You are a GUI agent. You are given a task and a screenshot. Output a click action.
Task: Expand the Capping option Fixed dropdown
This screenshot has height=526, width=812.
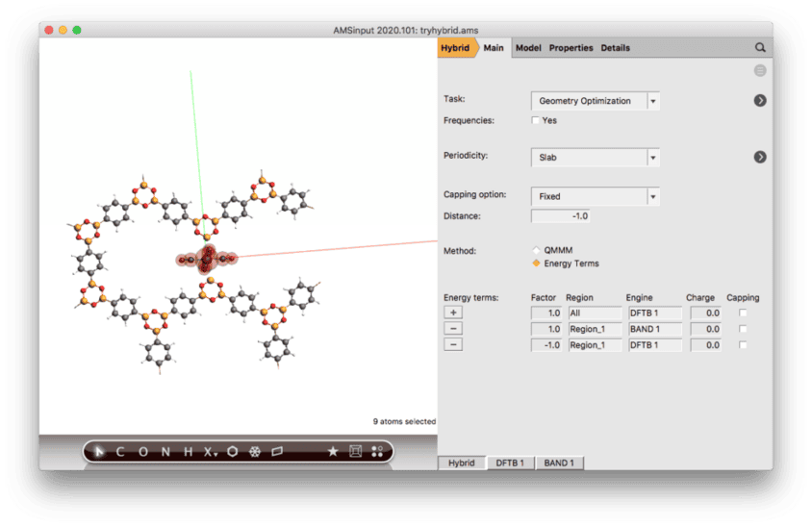pyautogui.click(x=595, y=196)
